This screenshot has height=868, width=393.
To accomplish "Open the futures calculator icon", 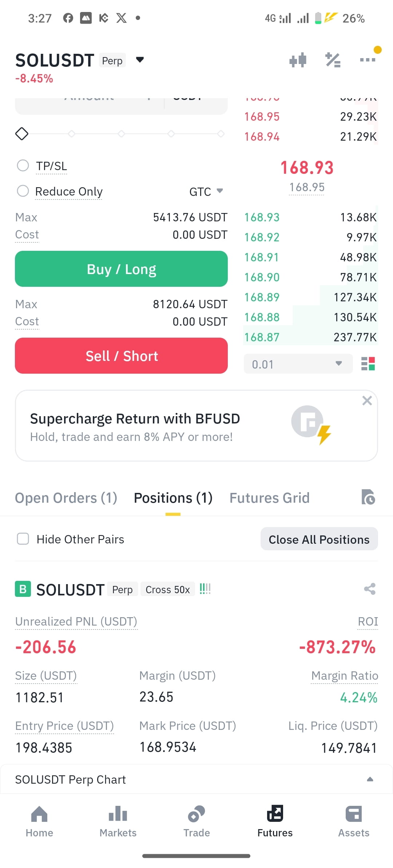I will [x=333, y=60].
